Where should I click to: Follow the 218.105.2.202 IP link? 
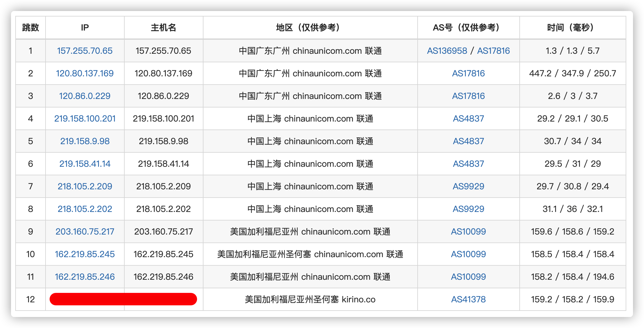coord(85,209)
